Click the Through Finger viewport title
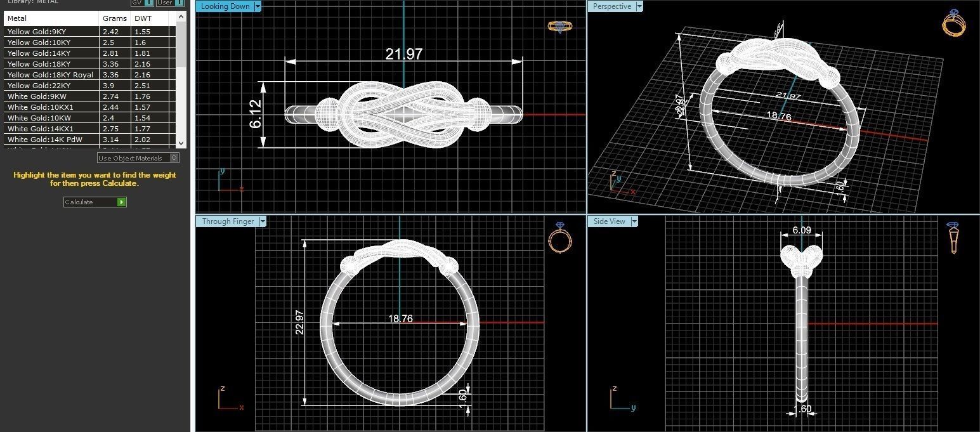Viewport: 980px width, 432px height. pos(228,221)
